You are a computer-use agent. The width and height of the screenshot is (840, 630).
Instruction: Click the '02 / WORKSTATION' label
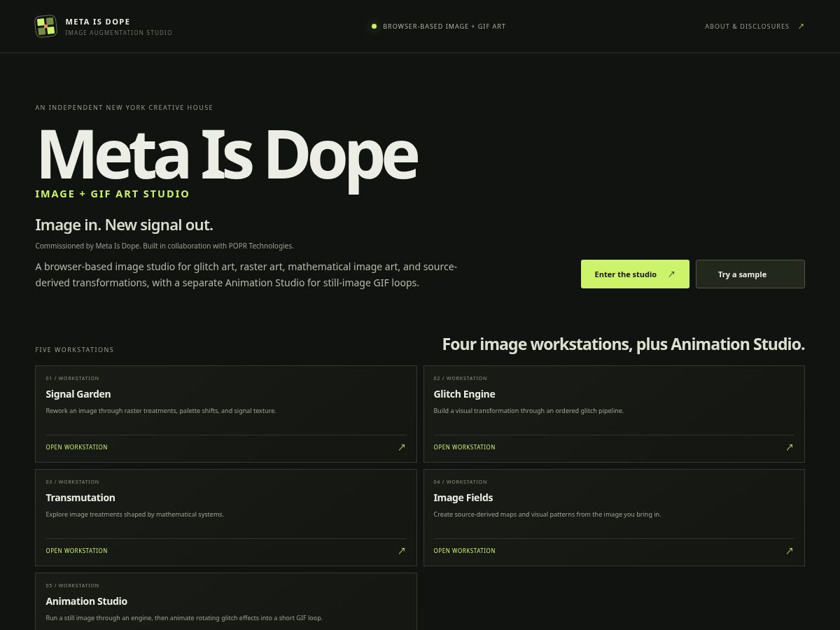click(461, 379)
